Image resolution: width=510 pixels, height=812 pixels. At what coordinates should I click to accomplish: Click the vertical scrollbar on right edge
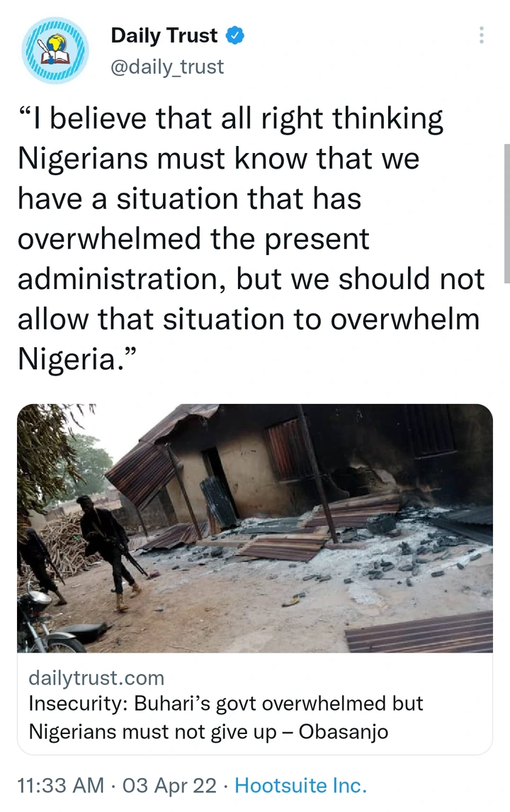(x=507, y=213)
